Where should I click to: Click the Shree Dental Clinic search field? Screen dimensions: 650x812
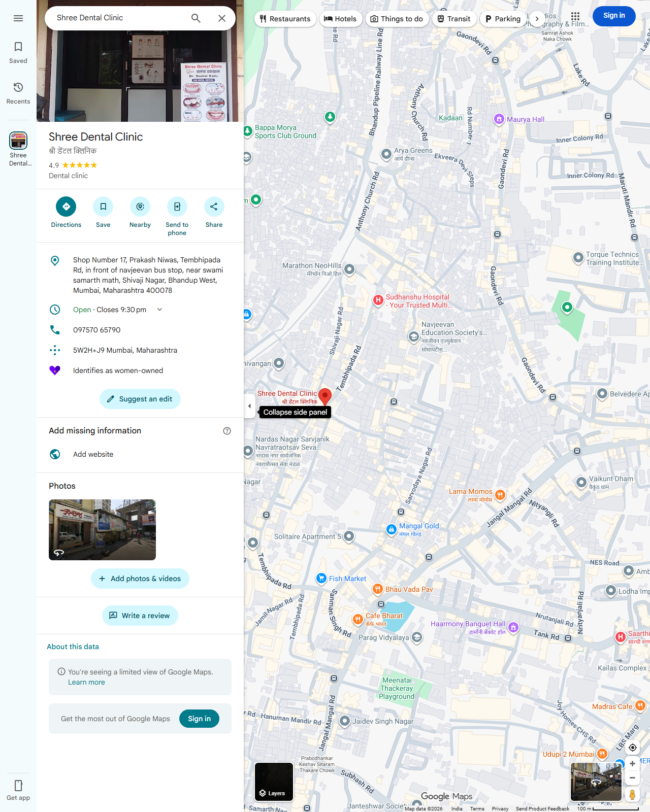pyautogui.click(x=117, y=18)
